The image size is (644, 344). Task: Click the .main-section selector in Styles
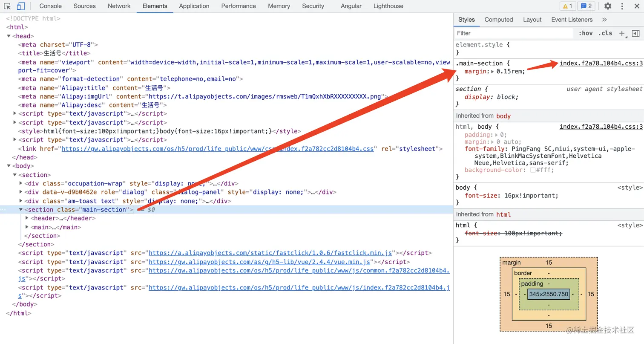pyautogui.click(x=479, y=64)
